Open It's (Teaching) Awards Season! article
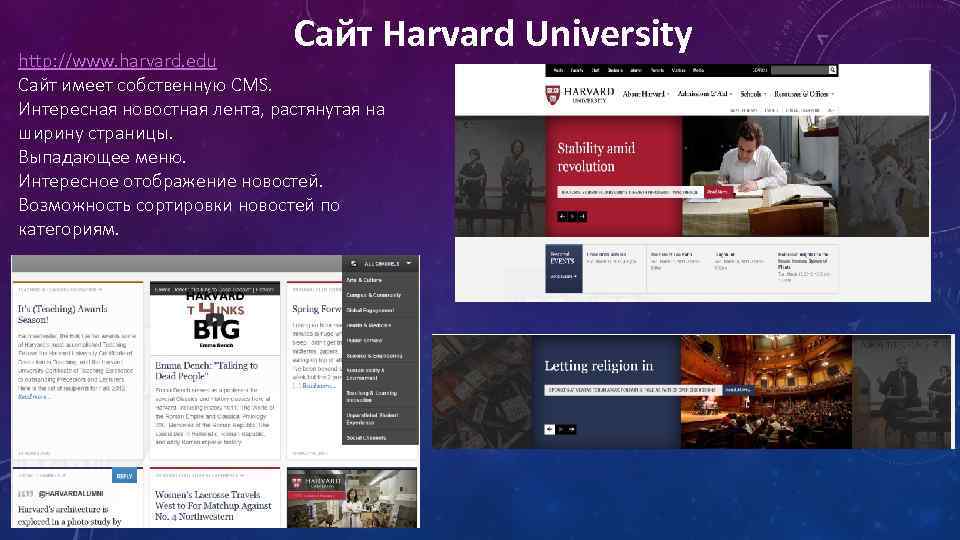The height and width of the screenshot is (540, 960). coord(62,314)
